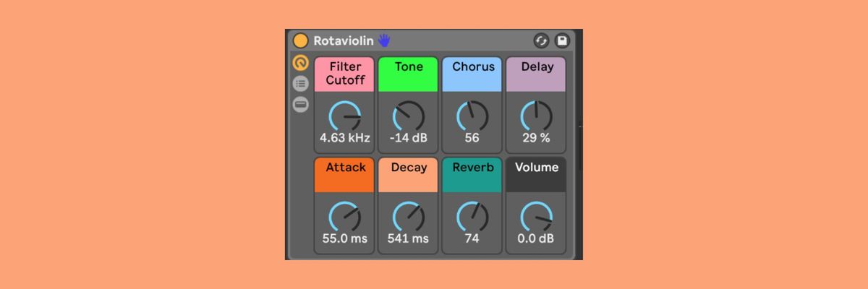The image size is (868, 289).
Task: Click the Filter Cutoff knob
Action: pos(345,116)
